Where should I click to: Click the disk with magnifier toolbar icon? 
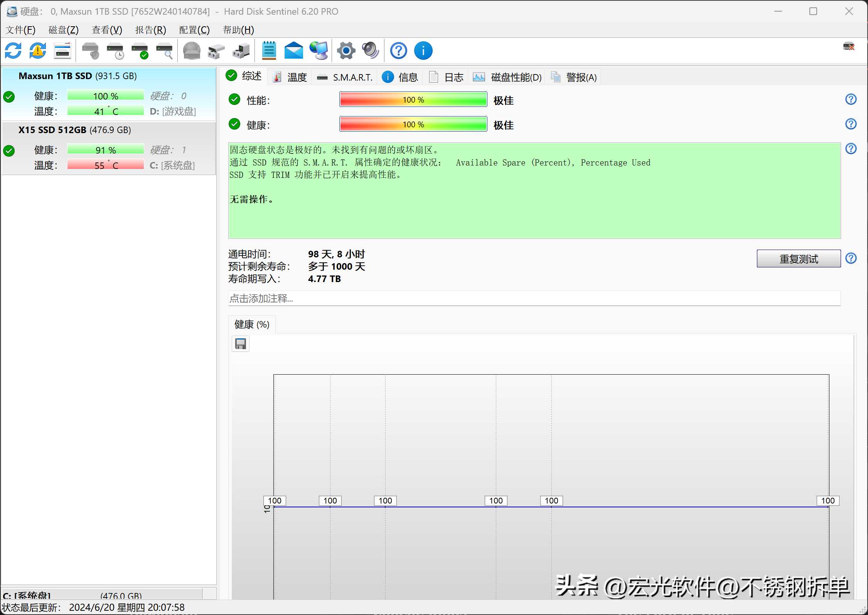pyautogui.click(x=165, y=51)
